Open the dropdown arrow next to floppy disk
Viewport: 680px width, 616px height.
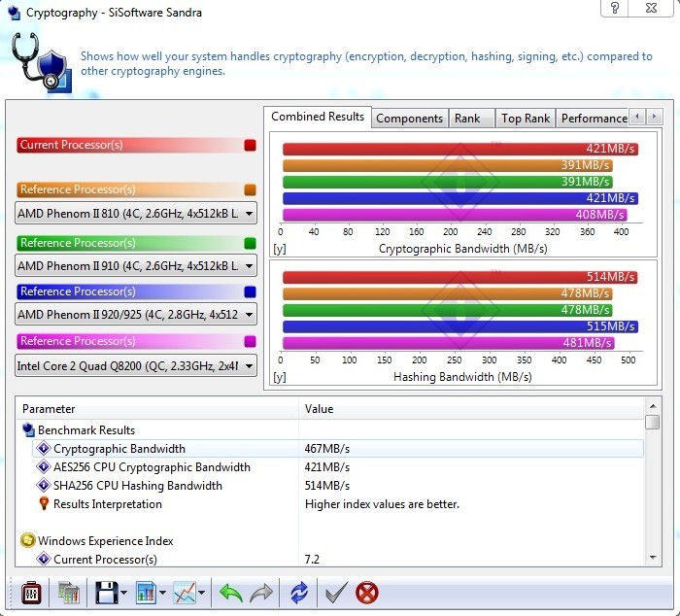tap(124, 593)
